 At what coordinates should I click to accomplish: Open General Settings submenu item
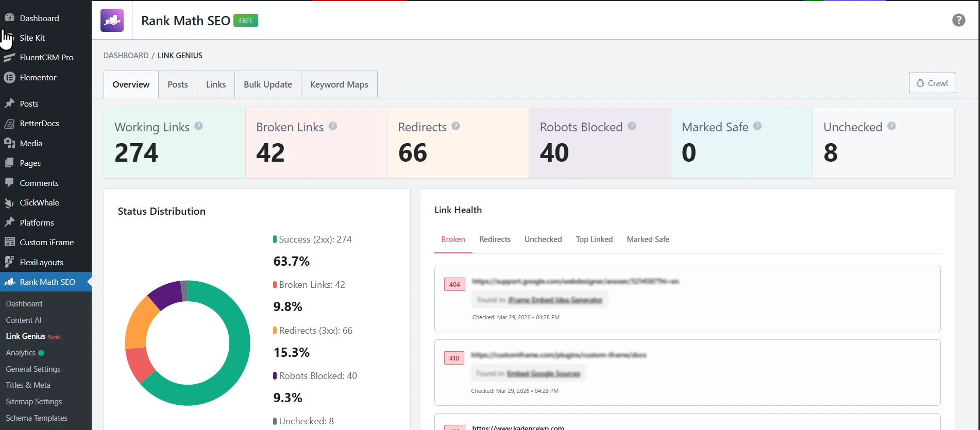(x=33, y=369)
